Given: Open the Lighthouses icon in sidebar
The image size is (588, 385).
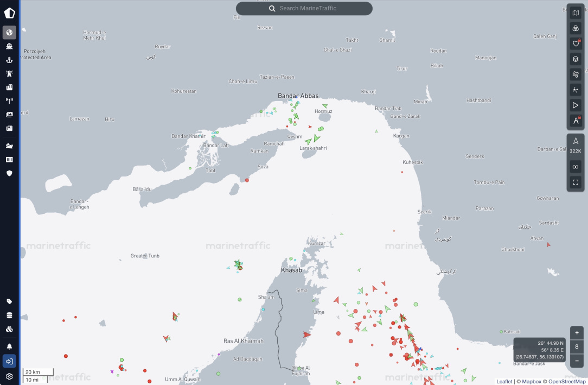Looking at the screenshot, I should pyautogui.click(x=9, y=73).
